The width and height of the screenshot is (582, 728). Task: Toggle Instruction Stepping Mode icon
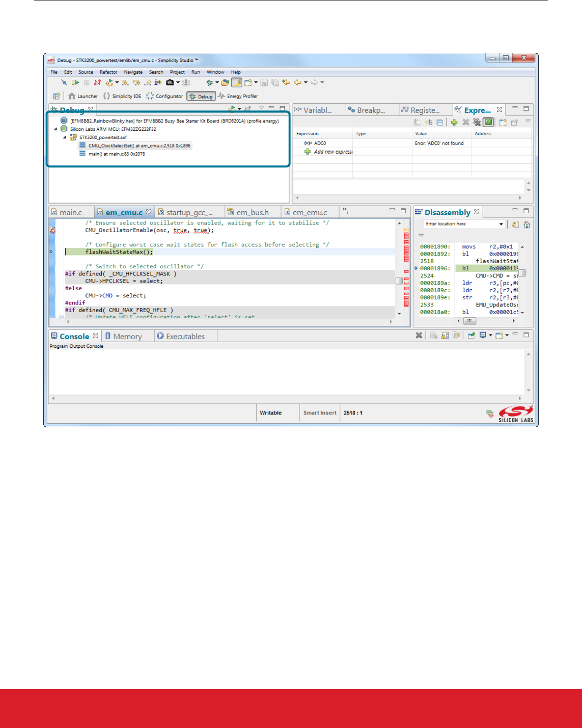tap(158, 82)
